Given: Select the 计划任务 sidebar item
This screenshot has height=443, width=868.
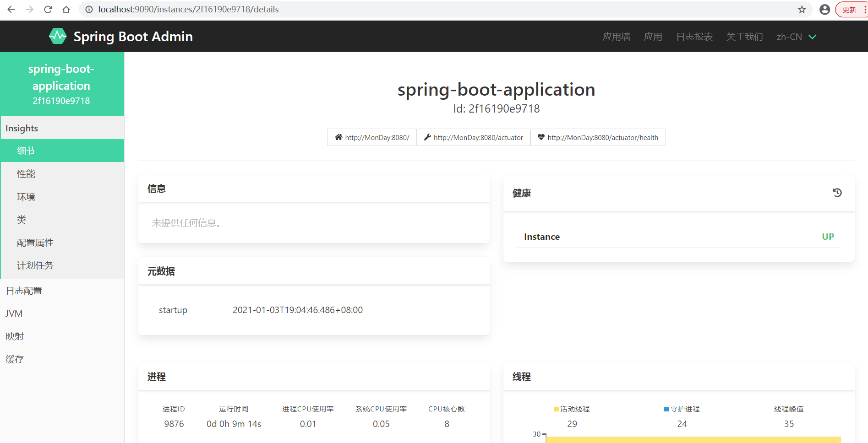Looking at the screenshot, I should click(x=62, y=265).
